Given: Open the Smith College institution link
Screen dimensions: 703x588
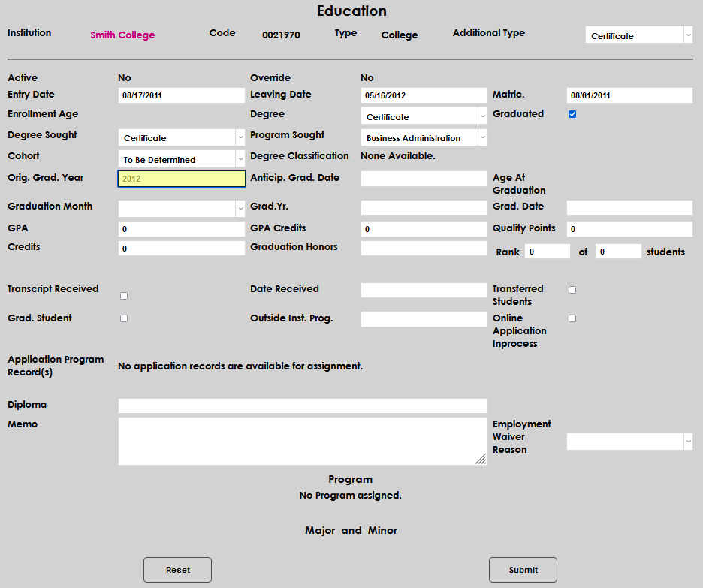Looking at the screenshot, I should [122, 35].
